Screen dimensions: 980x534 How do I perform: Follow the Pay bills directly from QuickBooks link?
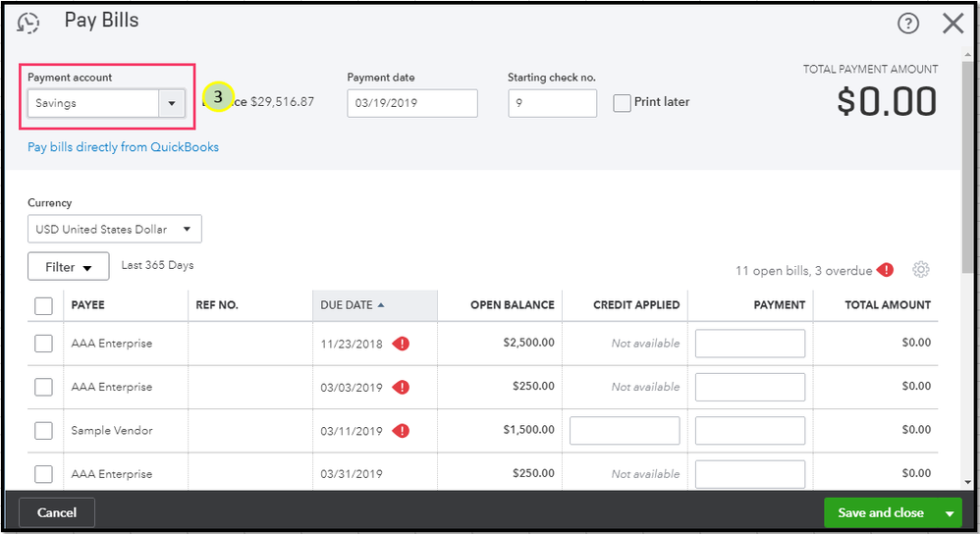(123, 147)
